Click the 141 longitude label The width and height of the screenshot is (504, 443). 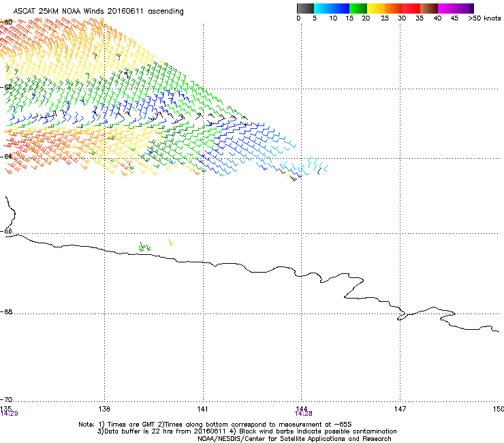(x=202, y=409)
